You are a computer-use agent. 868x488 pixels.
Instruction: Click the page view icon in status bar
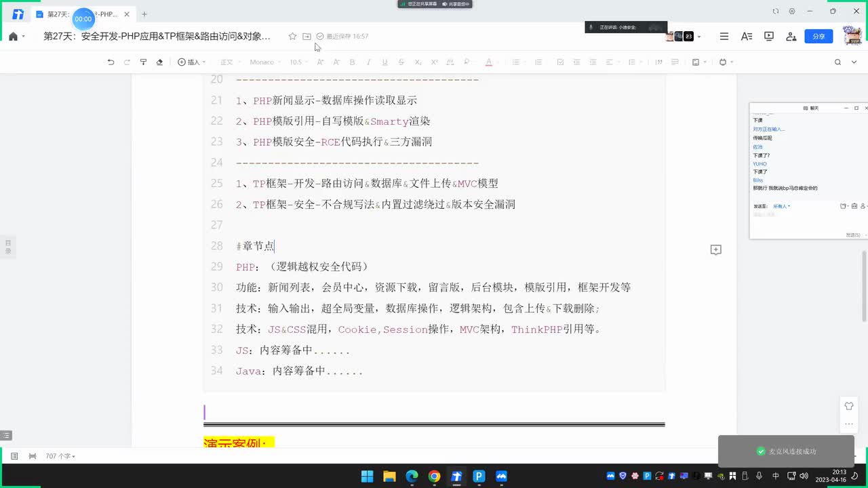point(14,457)
